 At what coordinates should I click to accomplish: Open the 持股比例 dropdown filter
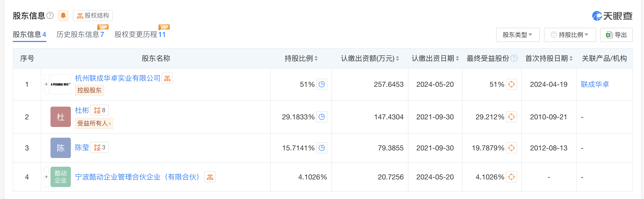pyautogui.click(x=570, y=35)
